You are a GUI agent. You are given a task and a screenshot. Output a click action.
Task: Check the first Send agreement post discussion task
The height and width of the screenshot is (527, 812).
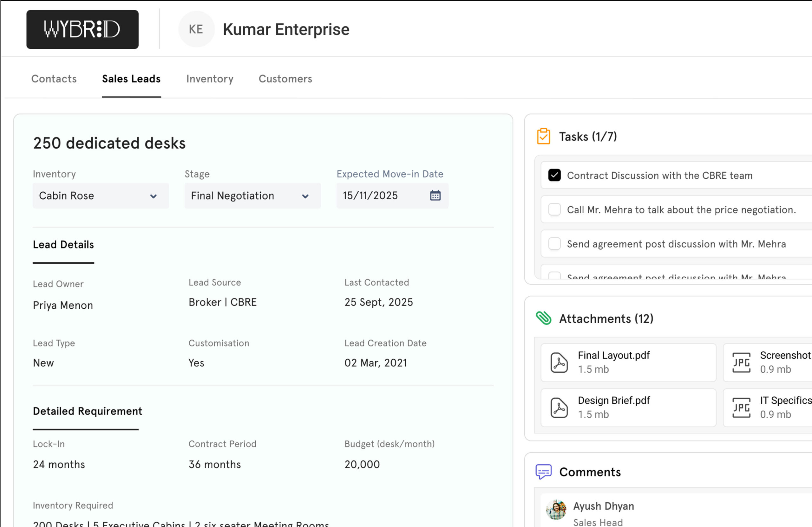pos(554,244)
